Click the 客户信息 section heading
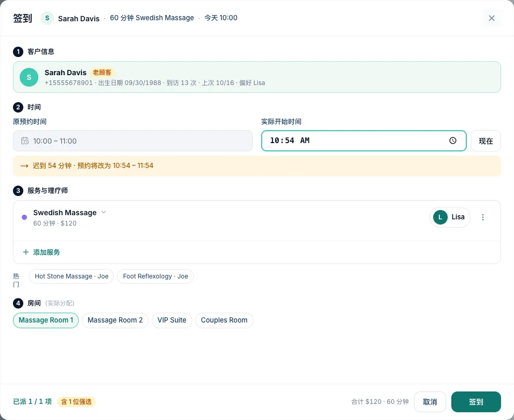The width and height of the screenshot is (514, 420). coord(40,51)
